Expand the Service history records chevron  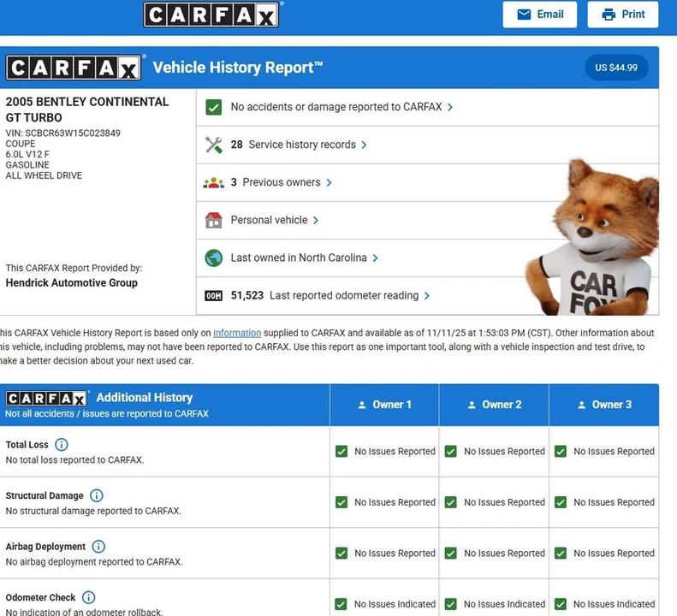coord(364,145)
